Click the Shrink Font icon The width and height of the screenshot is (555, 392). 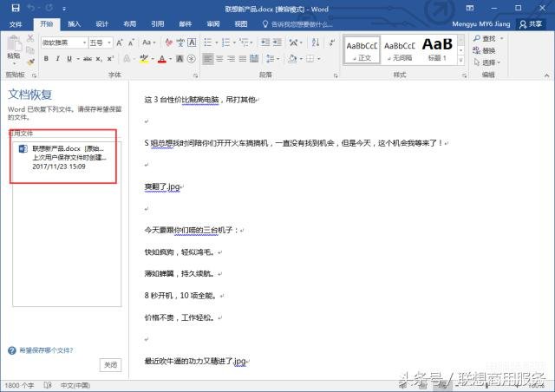pyautogui.click(x=131, y=42)
